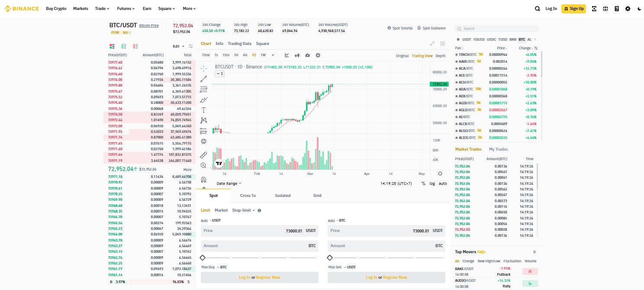Viewport: 644px width, 290px height.
Task: Open the forecasting and measurement tools
Action: [203, 131]
